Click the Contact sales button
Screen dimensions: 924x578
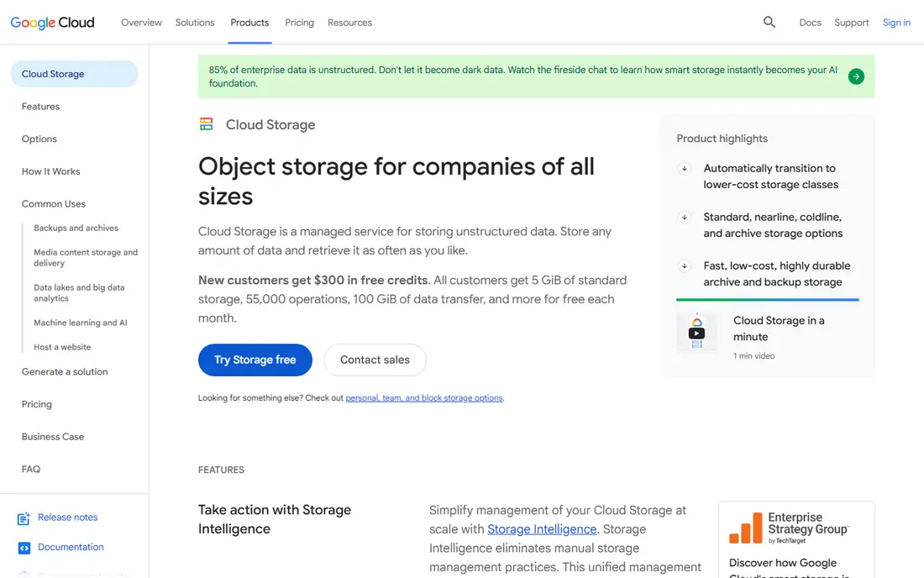coord(375,360)
